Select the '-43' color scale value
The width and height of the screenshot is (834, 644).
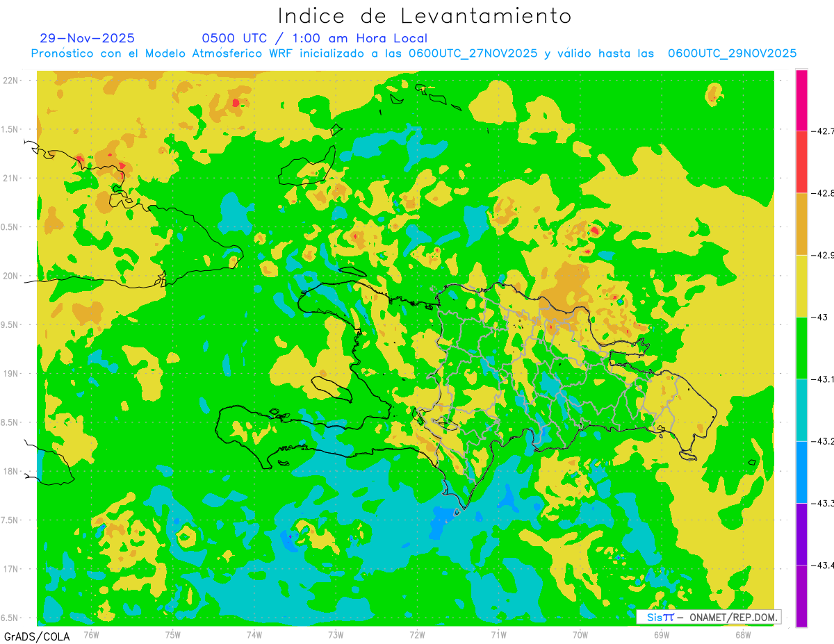click(x=819, y=317)
